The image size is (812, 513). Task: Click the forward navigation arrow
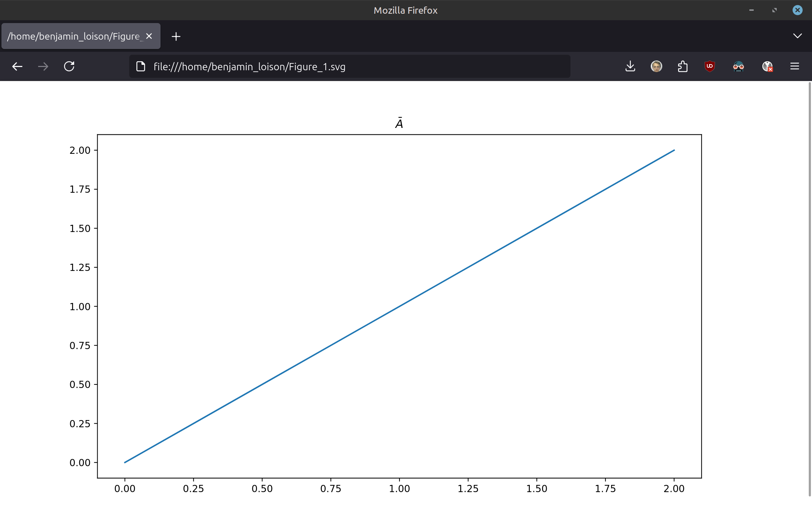click(x=43, y=66)
